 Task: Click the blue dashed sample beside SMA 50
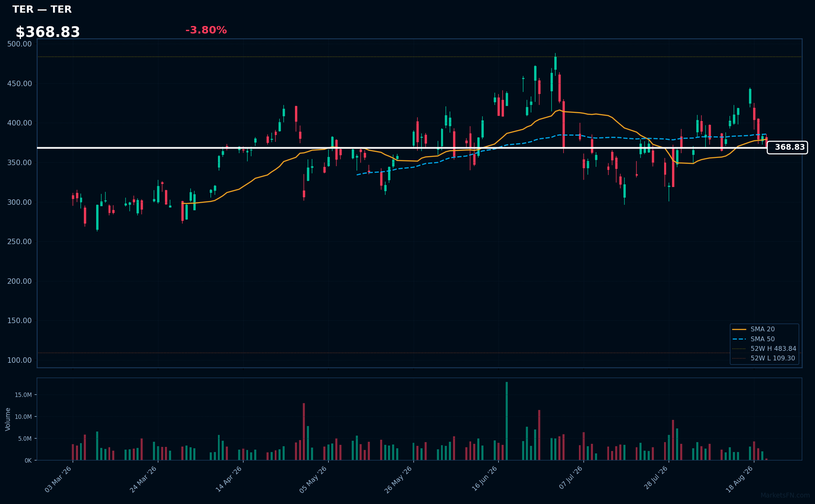coord(739,339)
